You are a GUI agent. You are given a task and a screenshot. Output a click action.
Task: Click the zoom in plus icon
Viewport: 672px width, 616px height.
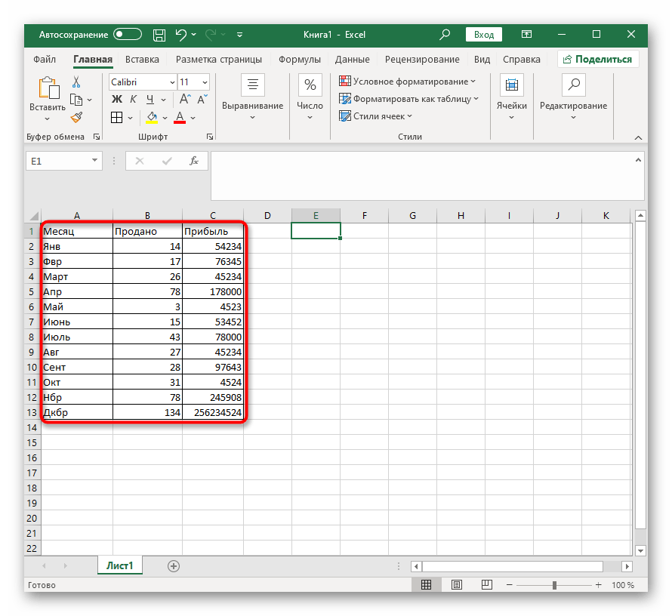[x=598, y=585]
